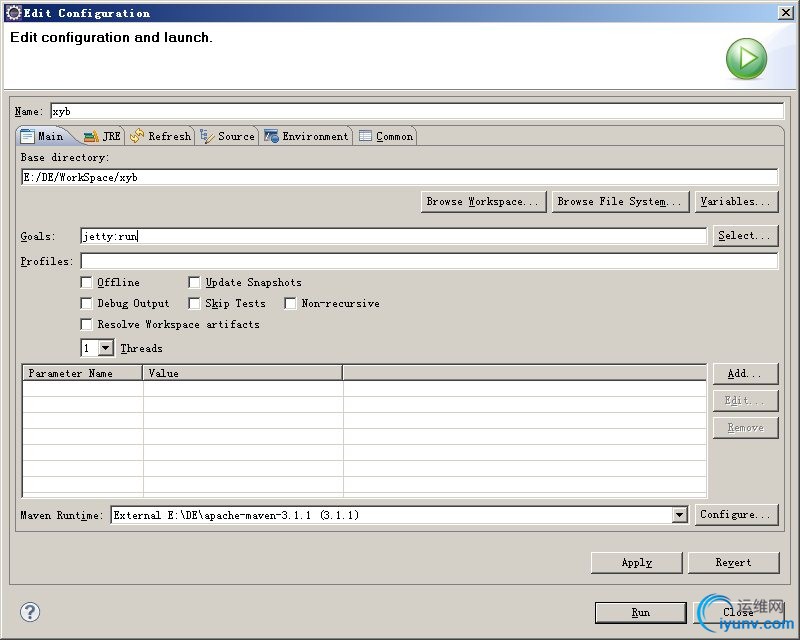Click the Parameter Name column header
Screen dimensions: 800x640
[x=83, y=373]
